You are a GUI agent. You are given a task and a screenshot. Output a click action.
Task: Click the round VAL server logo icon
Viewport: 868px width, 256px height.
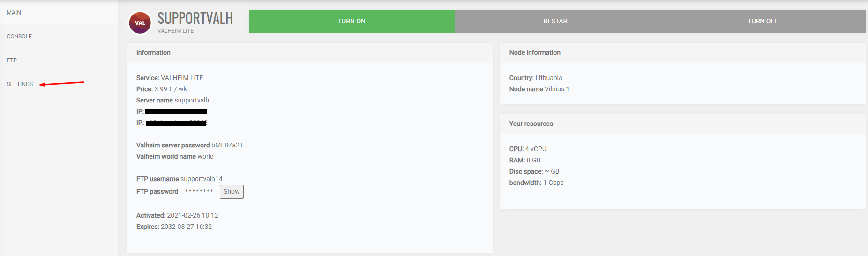click(140, 22)
